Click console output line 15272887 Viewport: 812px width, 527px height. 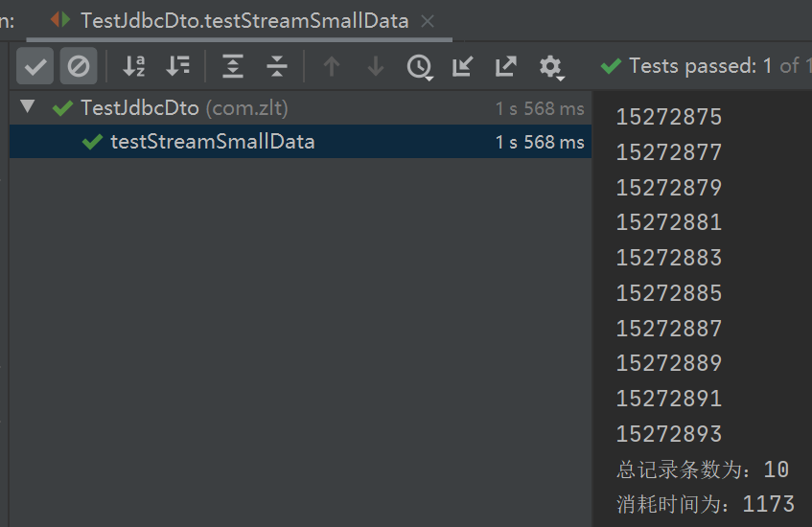[x=668, y=328]
